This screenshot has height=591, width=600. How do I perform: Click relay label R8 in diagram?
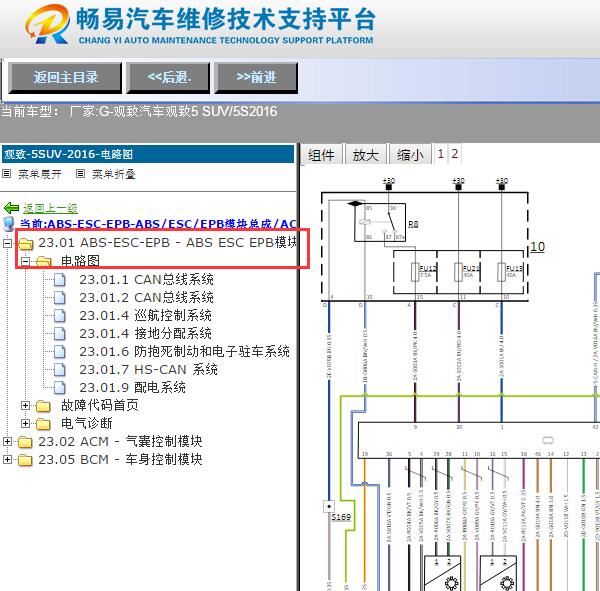point(413,224)
